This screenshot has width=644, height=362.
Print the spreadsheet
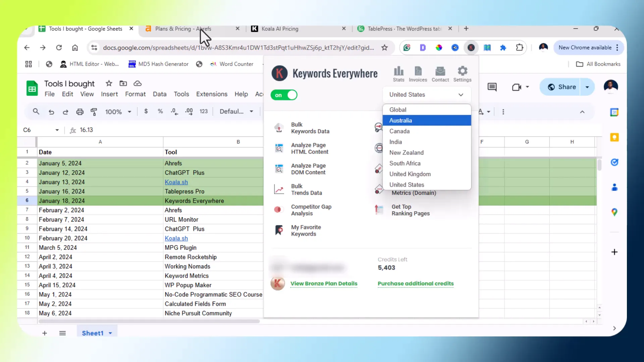point(79,112)
